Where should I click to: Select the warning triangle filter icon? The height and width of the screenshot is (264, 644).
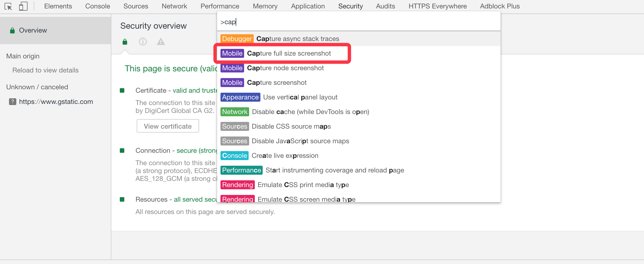point(161,42)
